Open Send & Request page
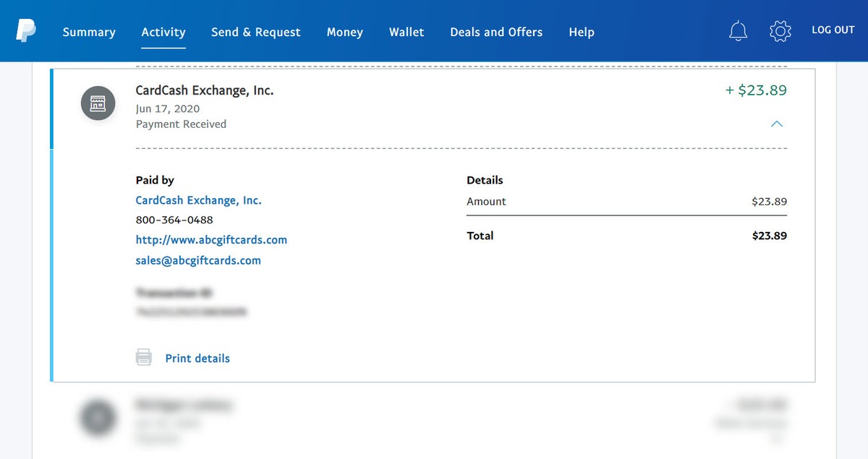This screenshot has width=868, height=459. pyautogui.click(x=255, y=32)
